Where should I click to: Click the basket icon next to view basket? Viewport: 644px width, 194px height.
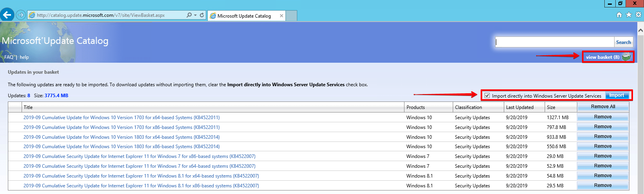tap(626, 56)
